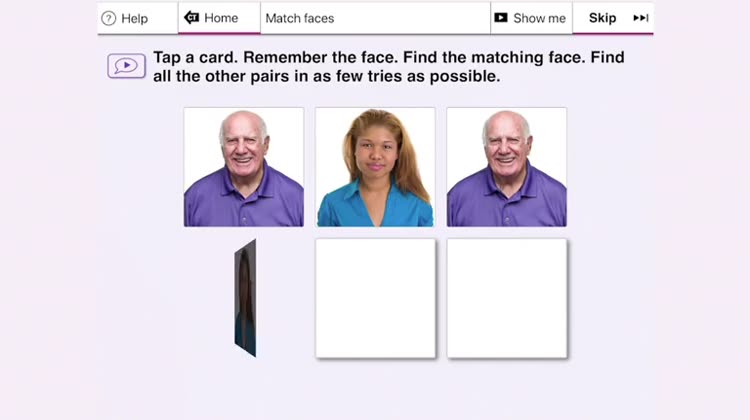Viewport: 750px width, 420px height.
Task: Tap the woman in blue shirt card
Action: [x=375, y=167]
